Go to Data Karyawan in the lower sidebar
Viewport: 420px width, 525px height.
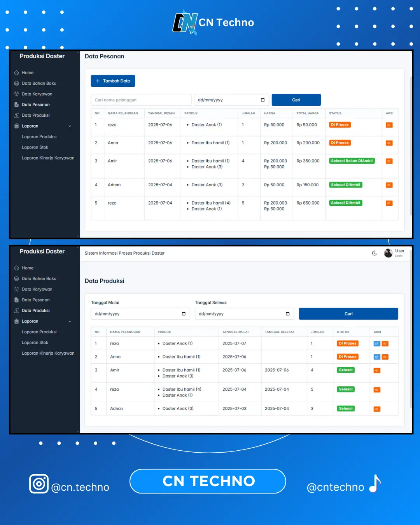(37, 289)
